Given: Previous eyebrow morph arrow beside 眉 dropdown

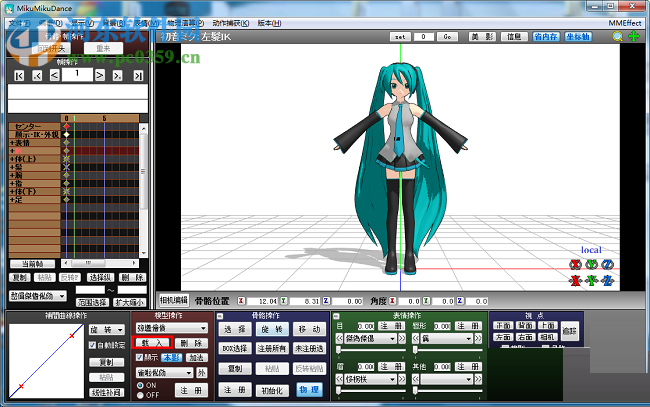Looking at the screenshot, I should 339,379.
